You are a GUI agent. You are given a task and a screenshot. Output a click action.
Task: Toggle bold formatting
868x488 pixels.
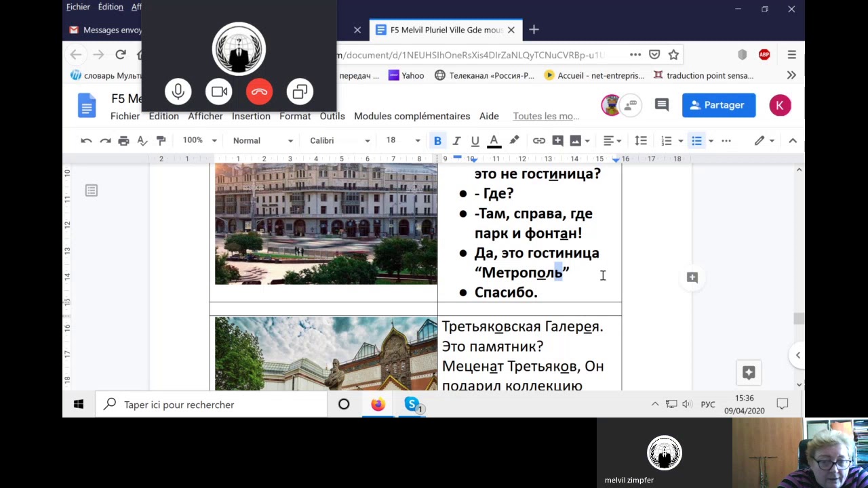437,140
